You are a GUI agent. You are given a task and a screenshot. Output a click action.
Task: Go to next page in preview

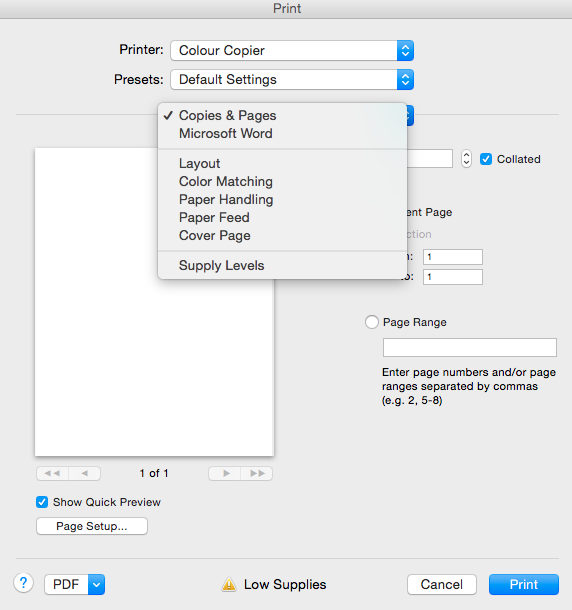click(225, 473)
